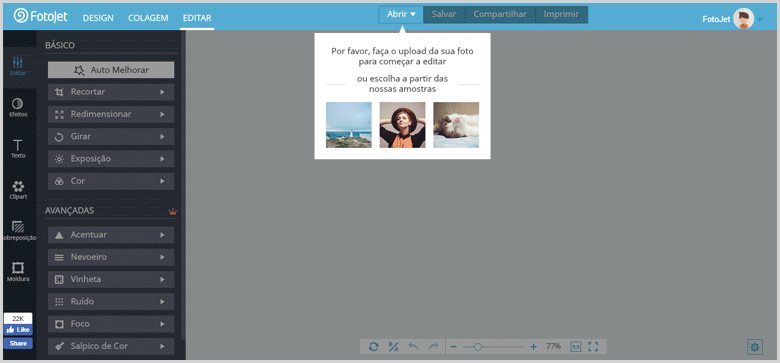780x363 pixels.
Task: Open the Clipart sidebar panel
Action: pos(18,190)
